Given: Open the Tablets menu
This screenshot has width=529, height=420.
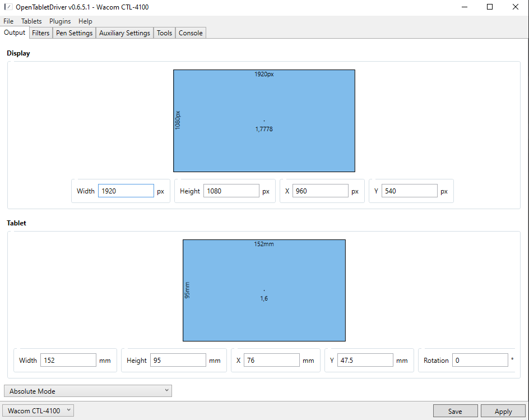Looking at the screenshot, I should [31, 21].
